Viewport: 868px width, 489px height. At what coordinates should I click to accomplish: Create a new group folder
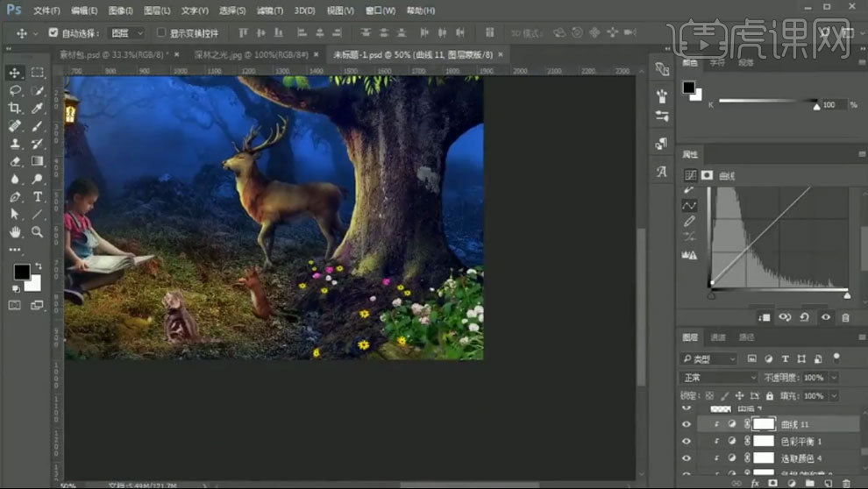tap(810, 483)
